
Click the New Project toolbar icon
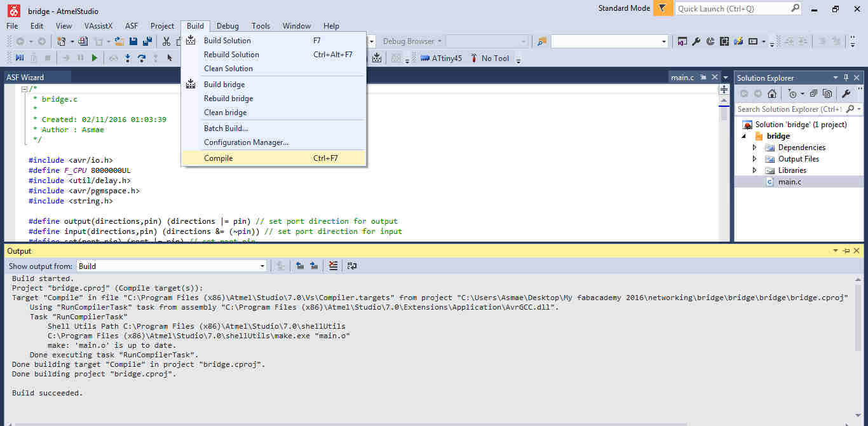[62, 41]
